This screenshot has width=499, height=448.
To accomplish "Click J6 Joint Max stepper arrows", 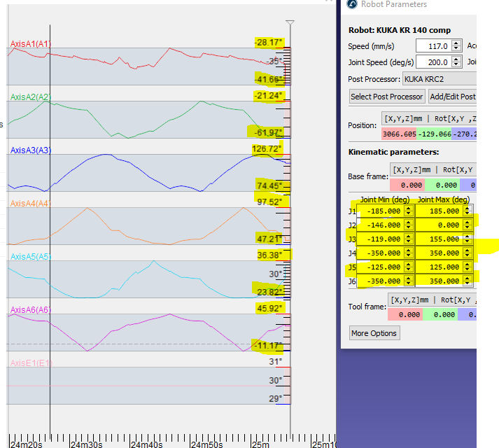I will (x=468, y=281).
